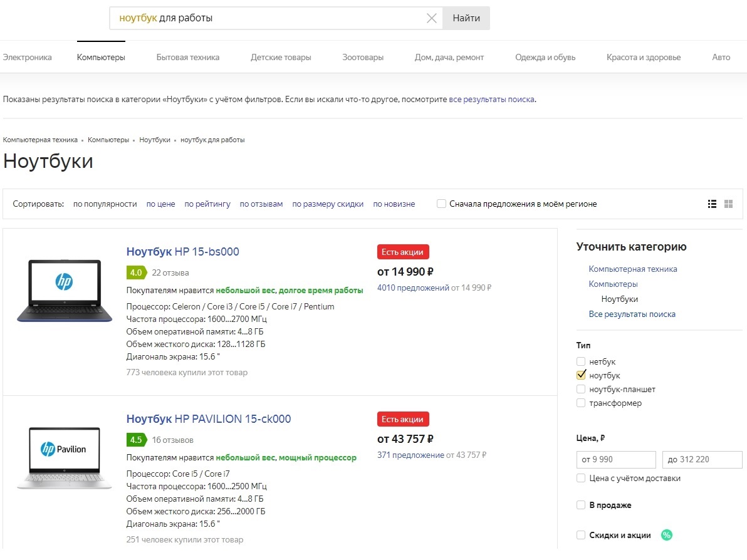The height and width of the screenshot is (560, 747).
Task: Open 'Компьютерная техника' breadcrumb
Action: click(x=40, y=140)
